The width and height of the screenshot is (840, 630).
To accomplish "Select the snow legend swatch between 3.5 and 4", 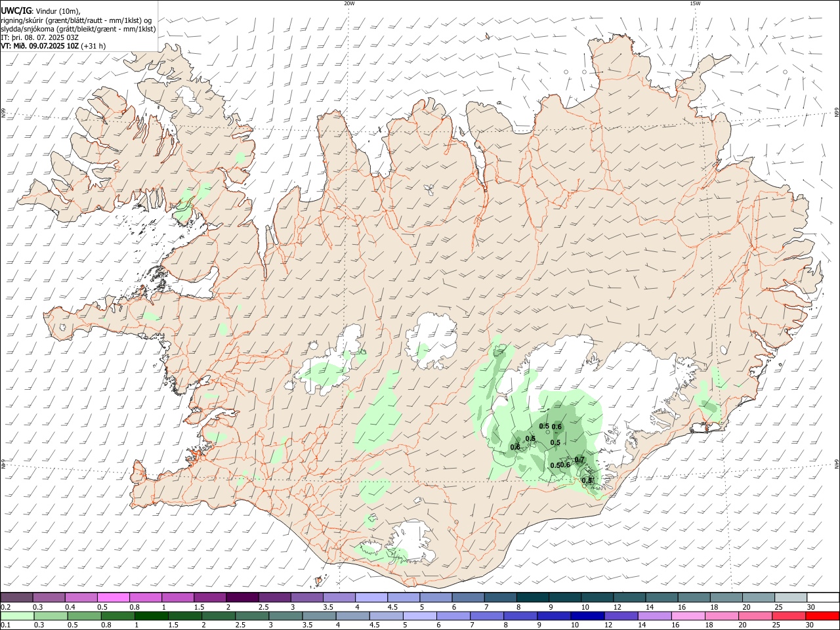I will point(339,598).
